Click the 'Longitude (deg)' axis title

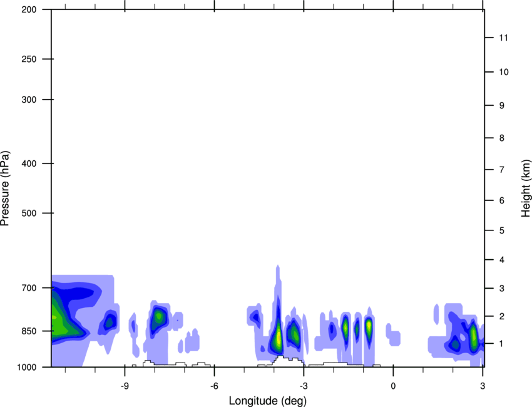[x=268, y=401]
